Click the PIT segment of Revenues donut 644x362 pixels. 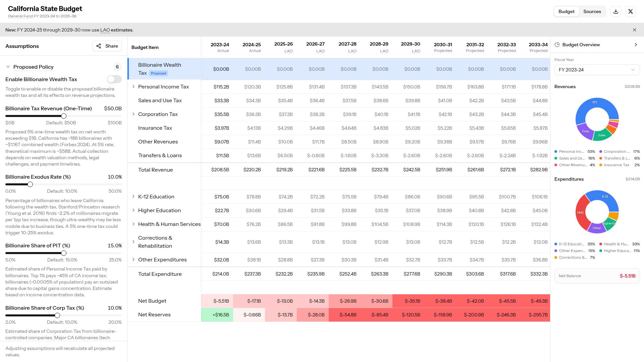tap(594, 103)
